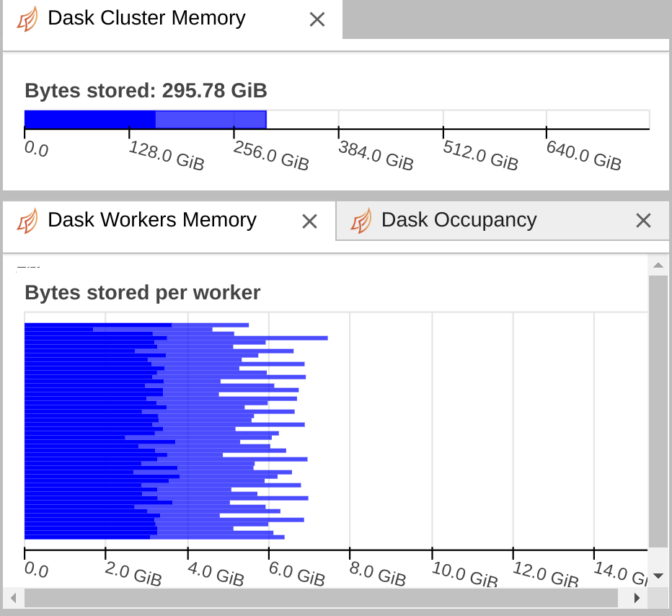Click the Dask logo on Workers Memory tab
The width and height of the screenshot is (672, 616).
click(27, 221)
